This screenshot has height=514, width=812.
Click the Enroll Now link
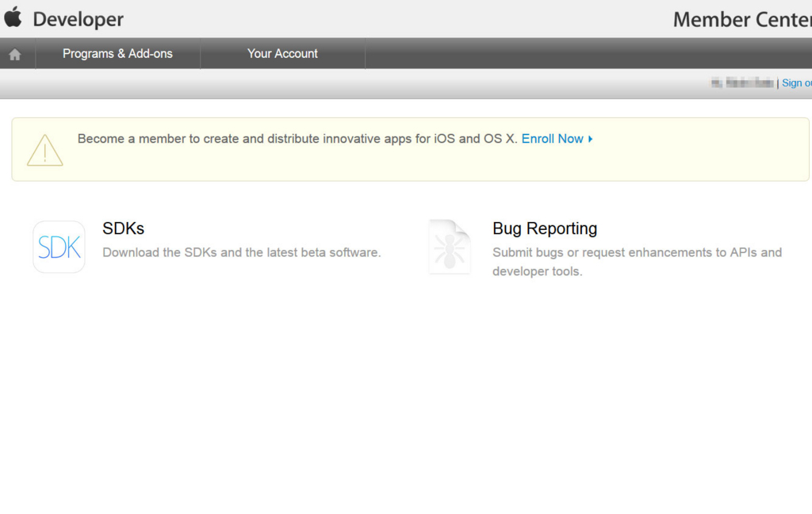tap(552, 139)
